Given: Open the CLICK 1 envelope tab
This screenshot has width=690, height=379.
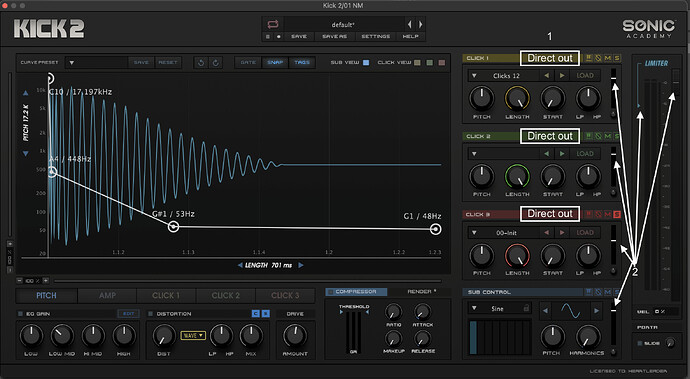Looking at the screenshot, I should pyautogui.click(x=166, y=295).
